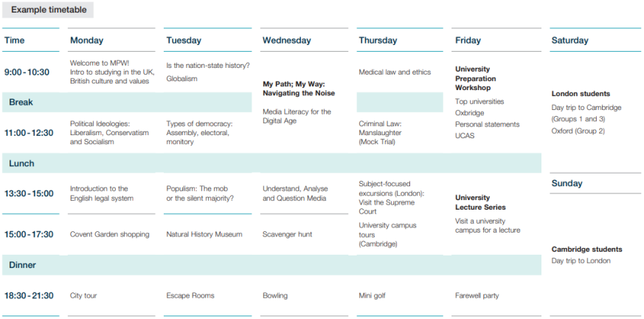Click the 18:30 - 21:30 time slot
The height and width of the screenshot is (319, 644).
[x=29, y=295]
